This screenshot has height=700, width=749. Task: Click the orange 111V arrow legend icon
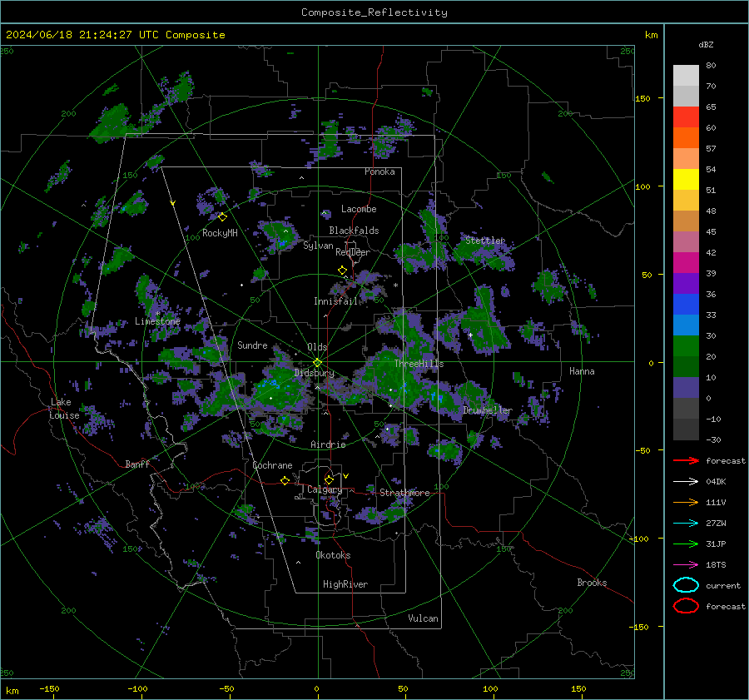pyautogui.click(x=686, y=502)
